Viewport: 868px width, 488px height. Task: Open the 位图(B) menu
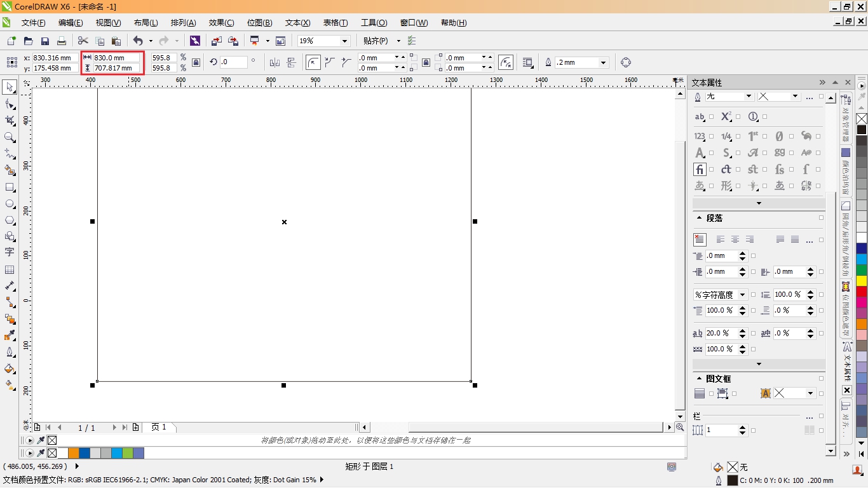pyautogui.click(x=259, y=23)
